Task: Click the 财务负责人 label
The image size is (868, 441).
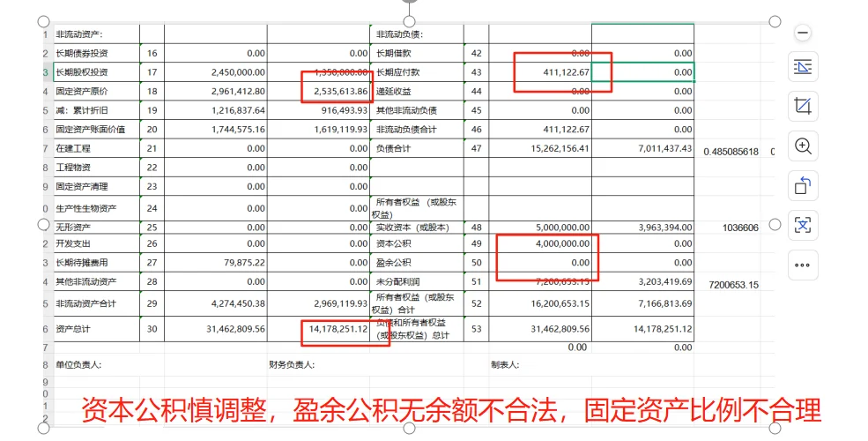Action: pos(292,365)
